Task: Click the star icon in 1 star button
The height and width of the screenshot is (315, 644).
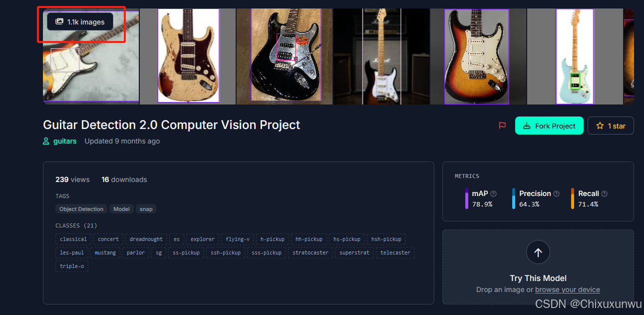Action: pyautogui.click(x=600, y=126)
